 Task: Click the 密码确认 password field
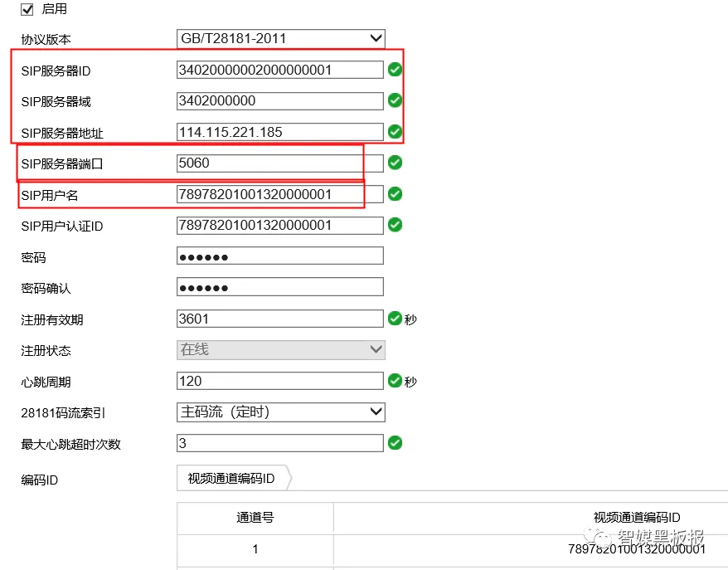280,287
